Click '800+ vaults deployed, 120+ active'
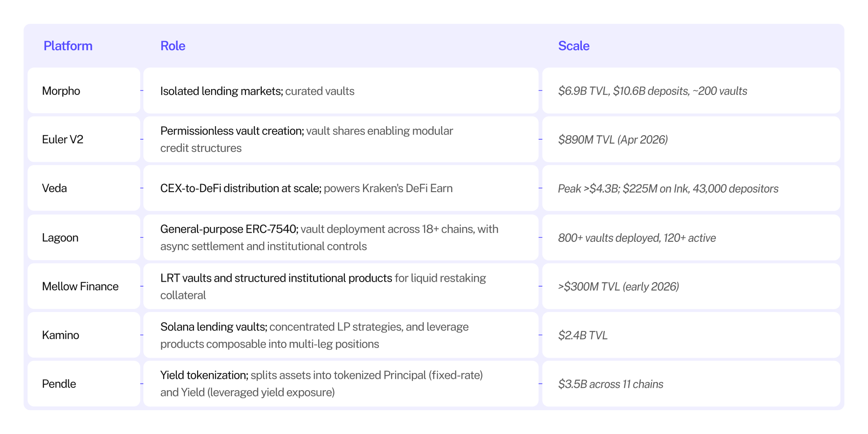Image resolution: width=868 pixels, height=434 pixels. click(637, 238)
